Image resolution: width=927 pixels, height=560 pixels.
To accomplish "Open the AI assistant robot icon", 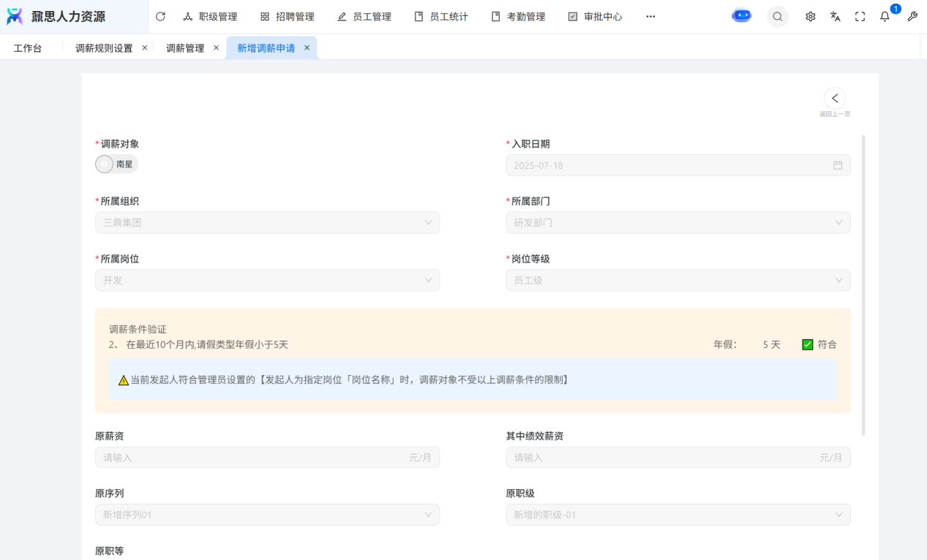I will pos(741,16).
